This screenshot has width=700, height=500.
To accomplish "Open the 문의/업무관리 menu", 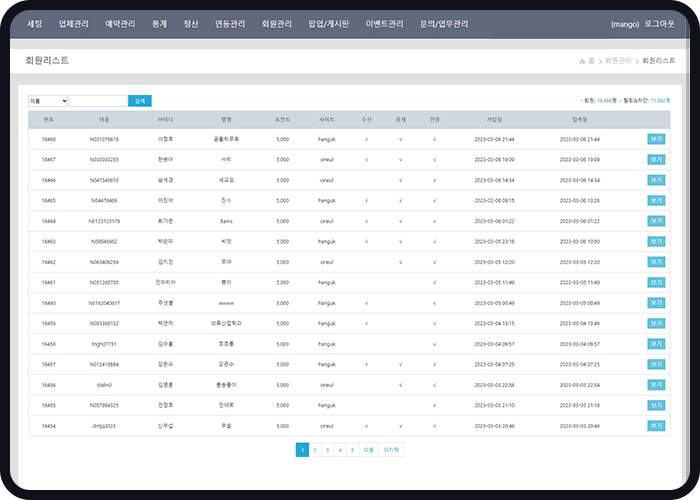I will coord(444,24).
